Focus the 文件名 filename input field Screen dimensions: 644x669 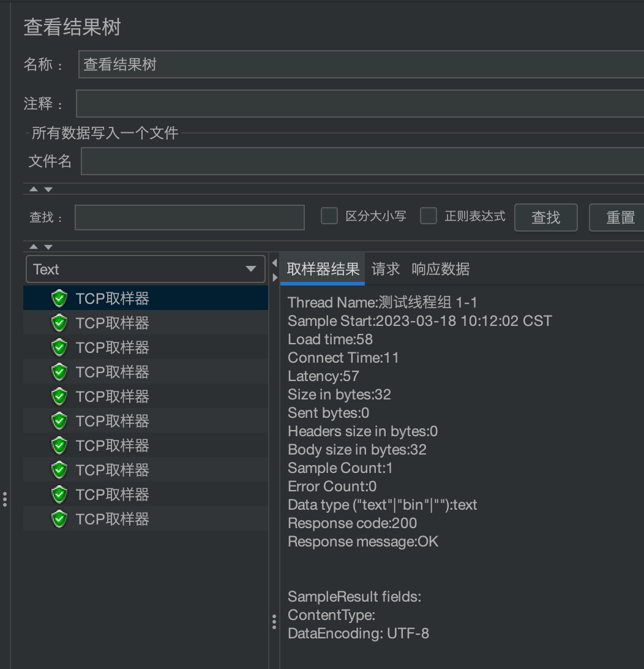pos(362,161)
